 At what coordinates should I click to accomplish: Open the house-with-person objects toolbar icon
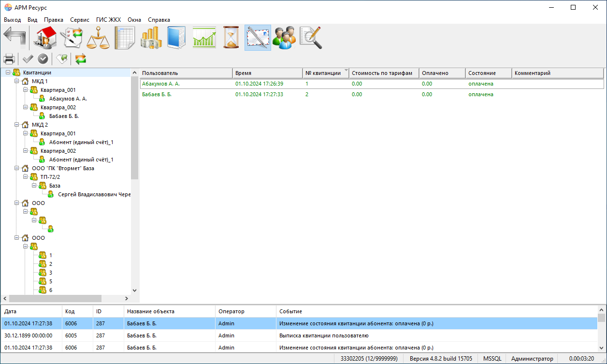pyautogui.click(x=45, y=37)
